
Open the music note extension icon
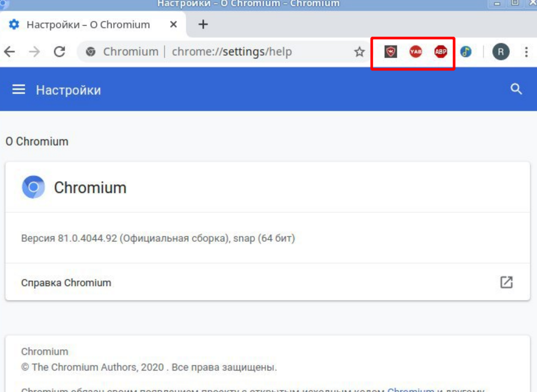point(466,52)
